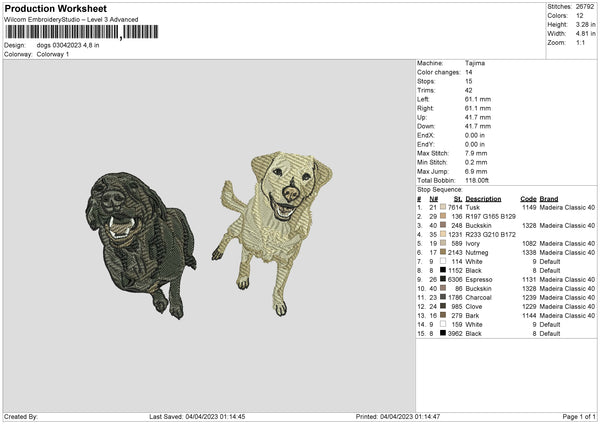Click the R197 G165 B129 color swatch
This screenshot has height=424, width=600.
443,216
